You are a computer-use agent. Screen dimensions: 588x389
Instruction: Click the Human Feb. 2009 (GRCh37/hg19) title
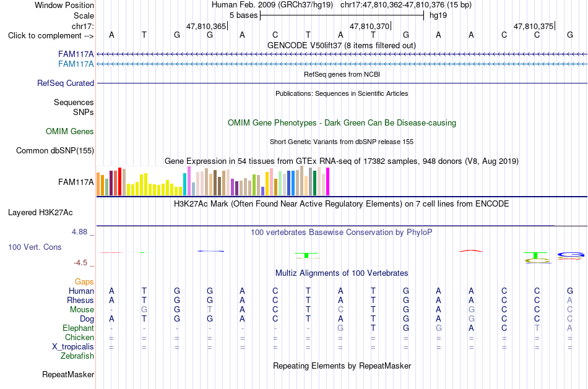[x=272, y=5]
